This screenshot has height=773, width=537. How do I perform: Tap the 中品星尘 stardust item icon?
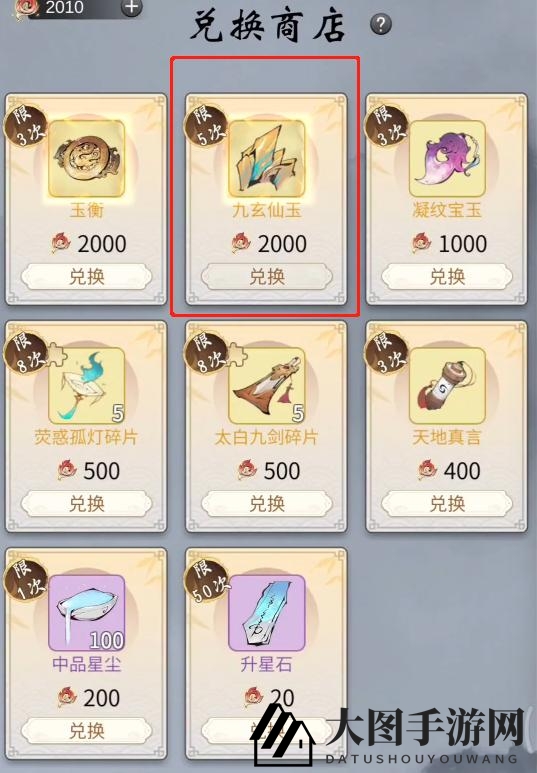[86, 613]
